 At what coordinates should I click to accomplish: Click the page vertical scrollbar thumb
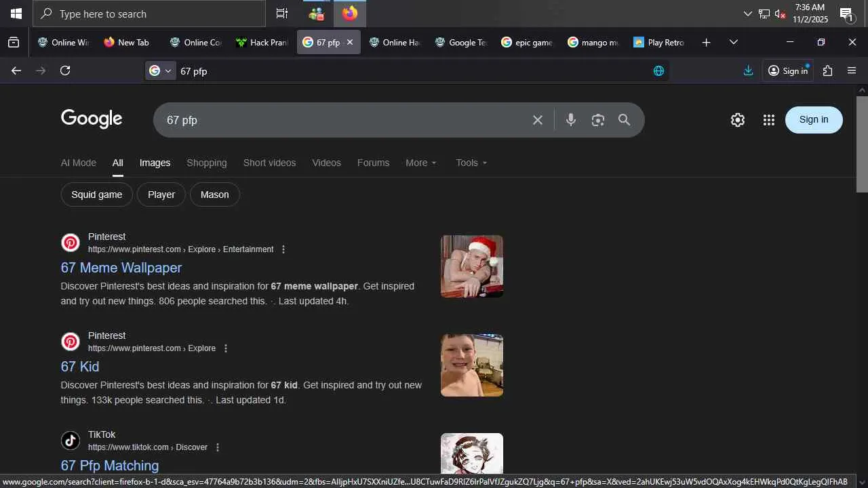[x=863, y=144]
